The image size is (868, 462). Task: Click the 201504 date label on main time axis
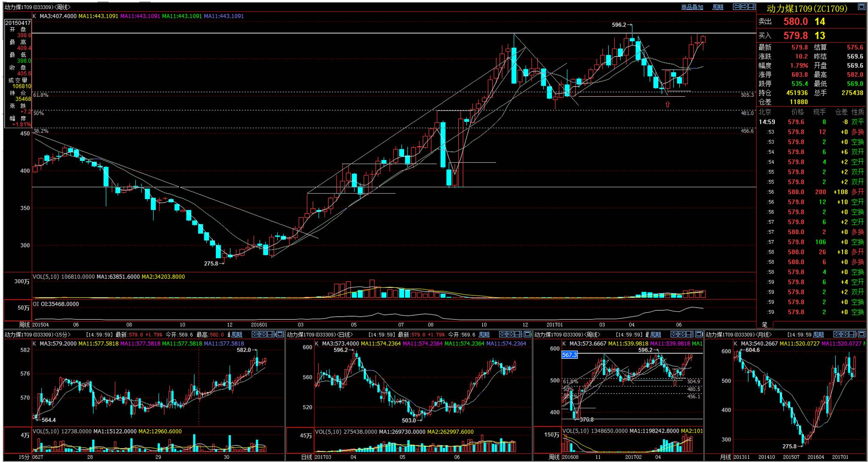click(x=40, y=325)
